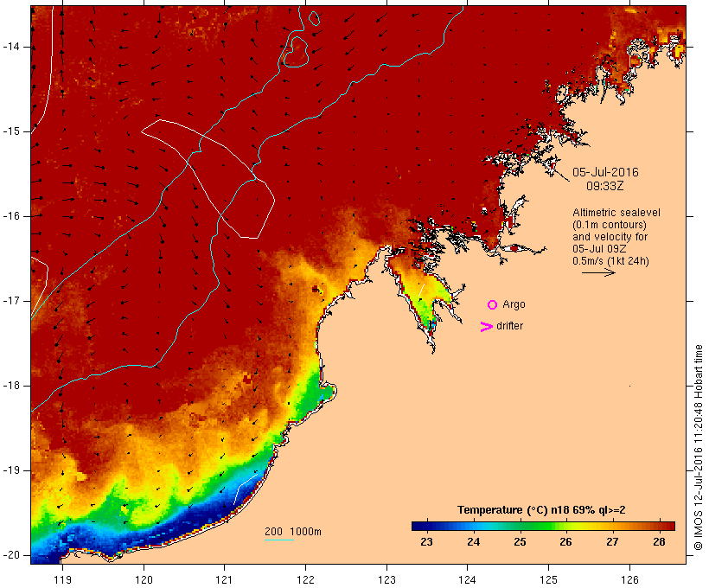Viewport: 709px width, 588px height.
Task: Click the latitude label '-20'
Action: (x=11, y=555)
